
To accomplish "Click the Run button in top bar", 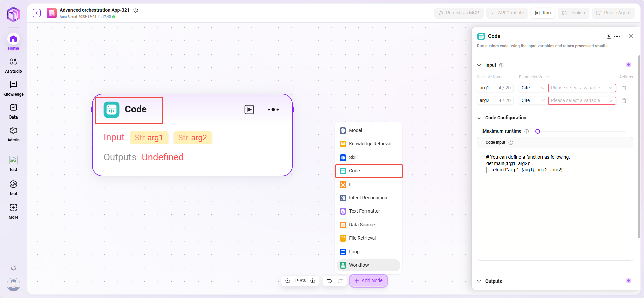I will (x=543, y=13).
